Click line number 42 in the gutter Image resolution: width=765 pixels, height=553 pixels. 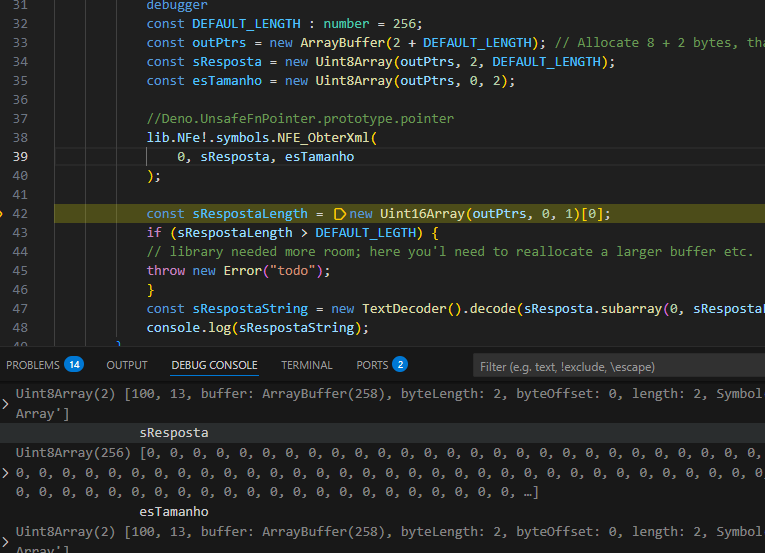point(20,214)
